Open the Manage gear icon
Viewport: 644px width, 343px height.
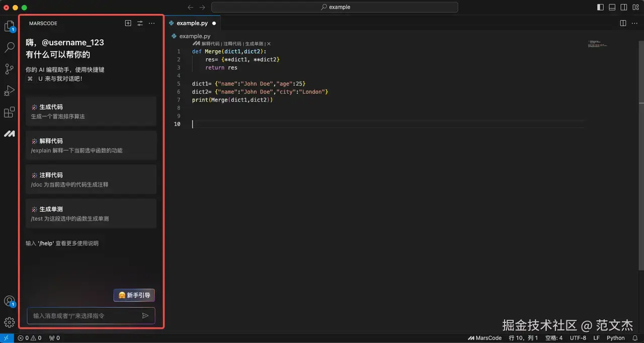pos(9,322)
